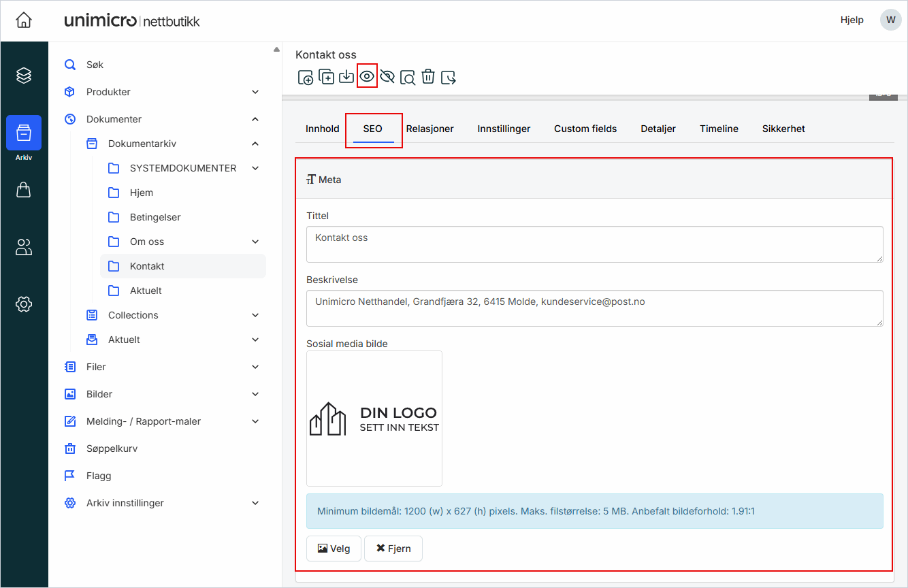Click the trash can delete icon in toolbar

point(428,77)
